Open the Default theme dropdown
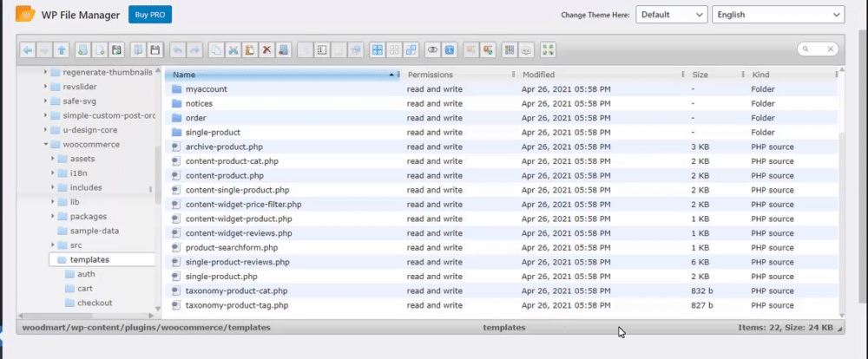 (x=672, y=15)
